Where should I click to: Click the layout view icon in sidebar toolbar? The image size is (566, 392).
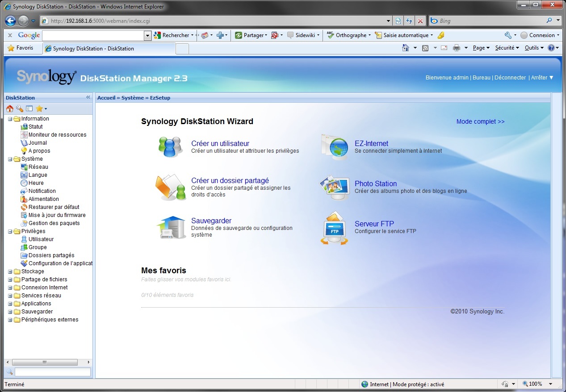[x=29, y=108]
